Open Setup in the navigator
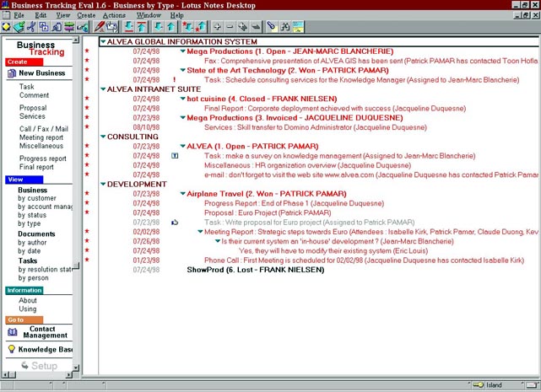The image size is (541, 392). pyautogui.click(x=40, y=366)
